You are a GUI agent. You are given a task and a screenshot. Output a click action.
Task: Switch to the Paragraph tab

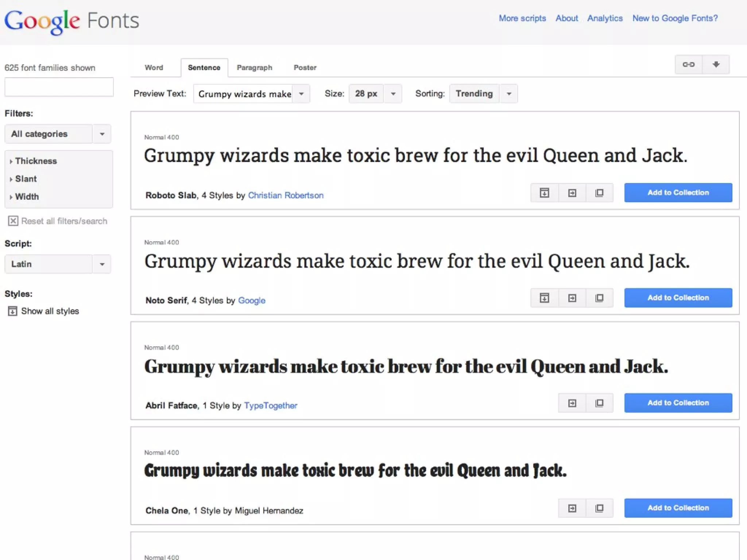(254, 67)
